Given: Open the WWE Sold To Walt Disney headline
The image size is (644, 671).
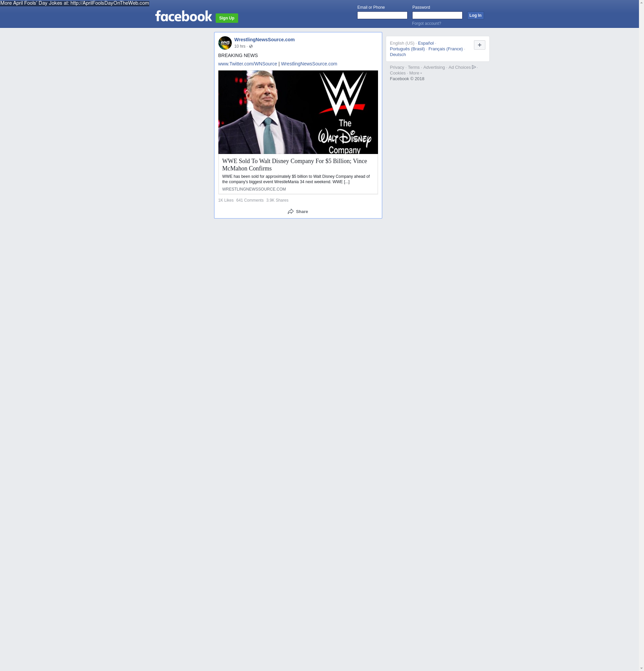Looking at the screenshot, I should point(294,165).
